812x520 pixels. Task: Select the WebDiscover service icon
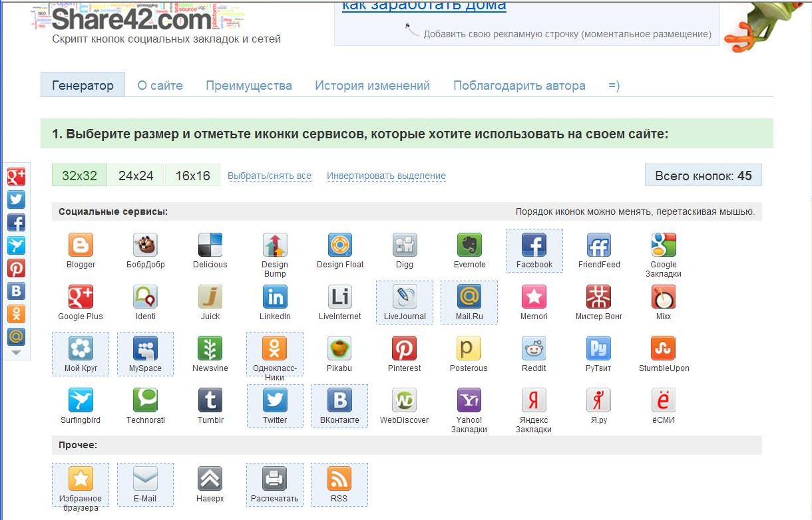pos(405,400)
